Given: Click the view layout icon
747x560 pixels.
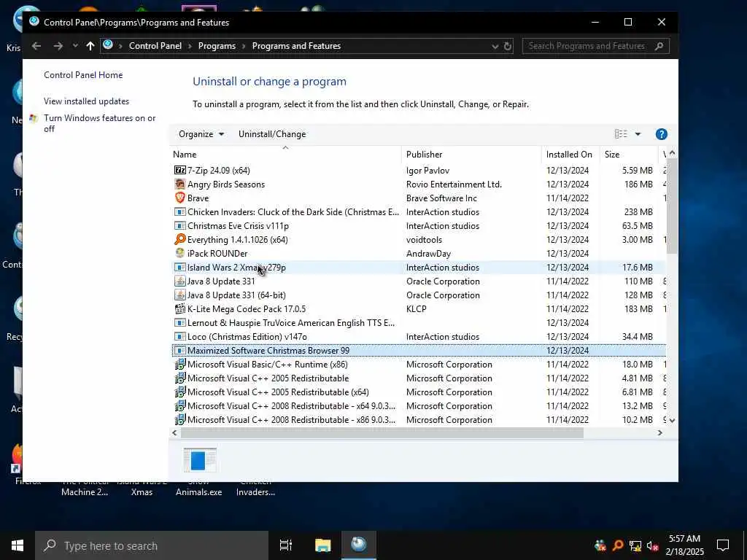Looking at the screenshot, I should [620, 134].
